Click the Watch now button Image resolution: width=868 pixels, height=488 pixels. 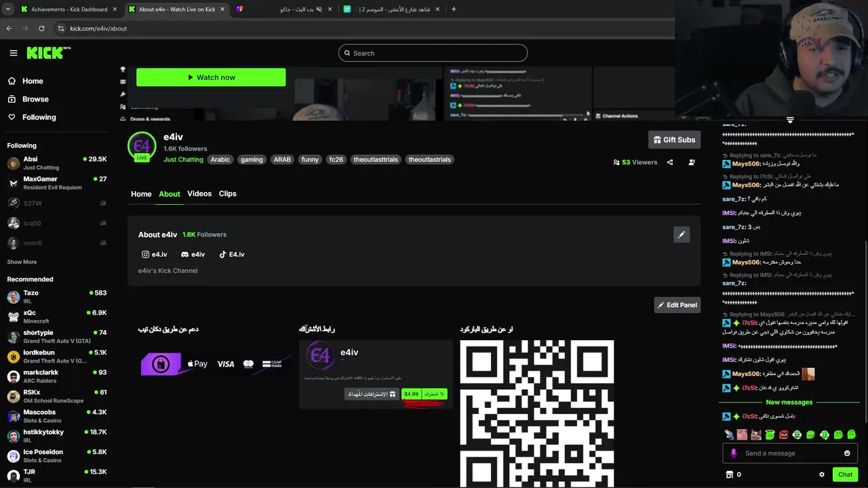coord(211,77)
